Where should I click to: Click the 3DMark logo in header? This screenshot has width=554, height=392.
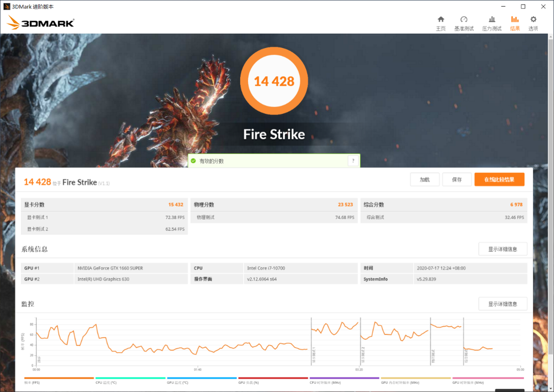click(40, 23)
